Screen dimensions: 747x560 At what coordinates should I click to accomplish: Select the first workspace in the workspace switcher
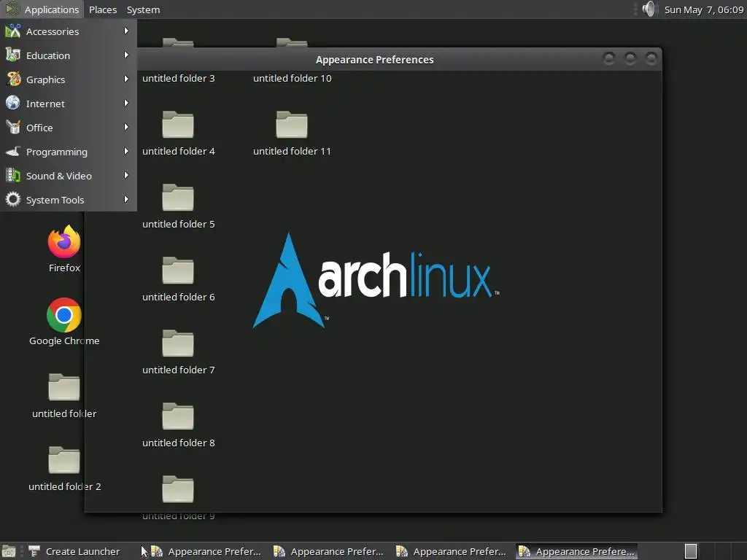point(691,551)
